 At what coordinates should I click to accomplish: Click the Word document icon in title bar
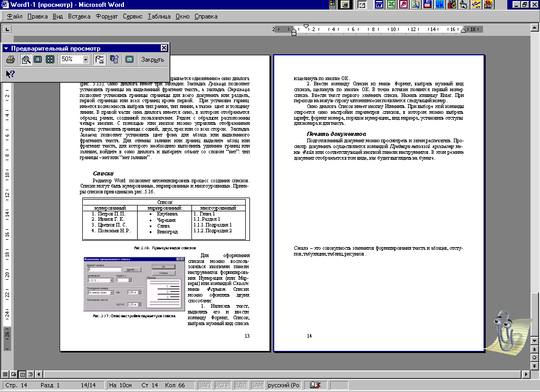coord(4,4)
